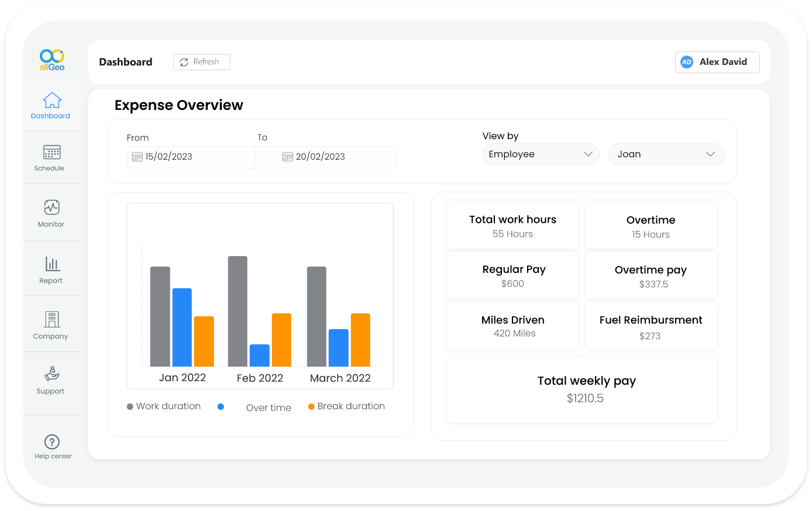Screen dimensions: 812x511
Task: Click the Miles Driven card
Action: pos(513,326)
